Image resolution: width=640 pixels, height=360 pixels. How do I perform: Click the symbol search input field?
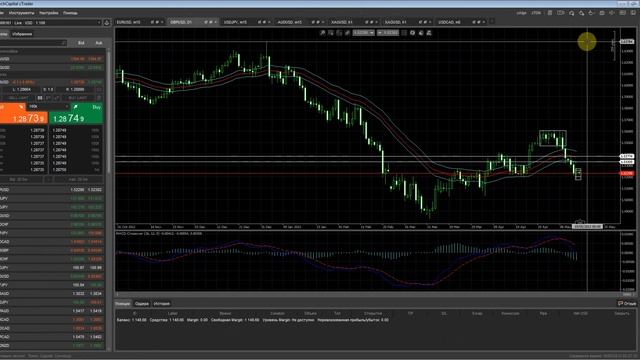coord(33,43)
